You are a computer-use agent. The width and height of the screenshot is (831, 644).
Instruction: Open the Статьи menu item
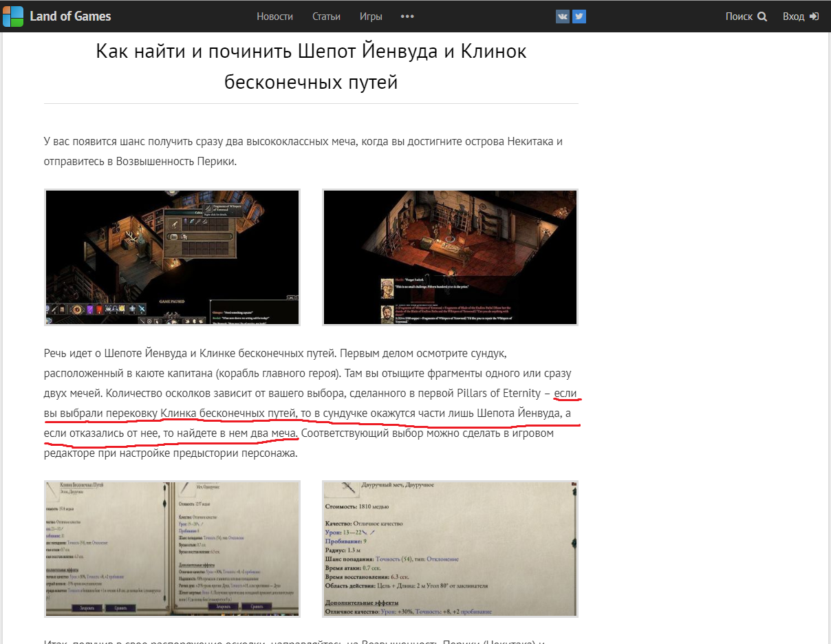click(326, 17)
